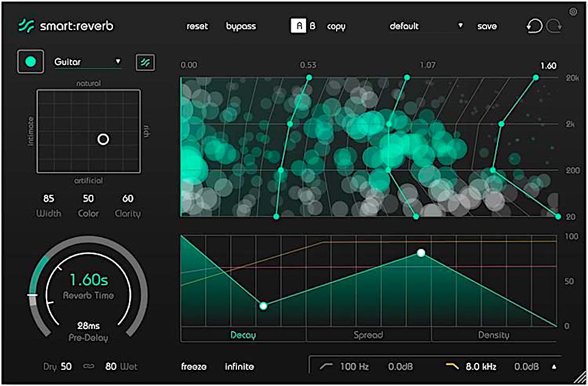
Task: Click the smart state icon beside Guitar
Action: (144, 61)
